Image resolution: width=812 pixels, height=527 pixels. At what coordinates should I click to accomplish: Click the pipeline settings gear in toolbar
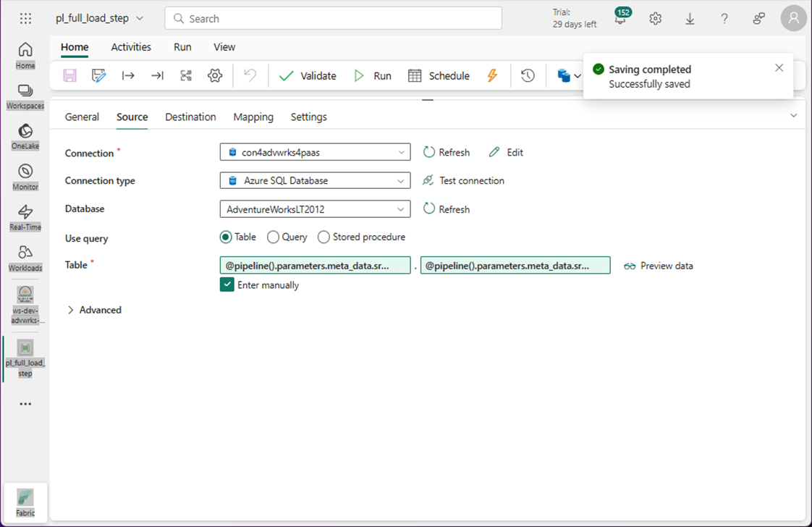215,76
